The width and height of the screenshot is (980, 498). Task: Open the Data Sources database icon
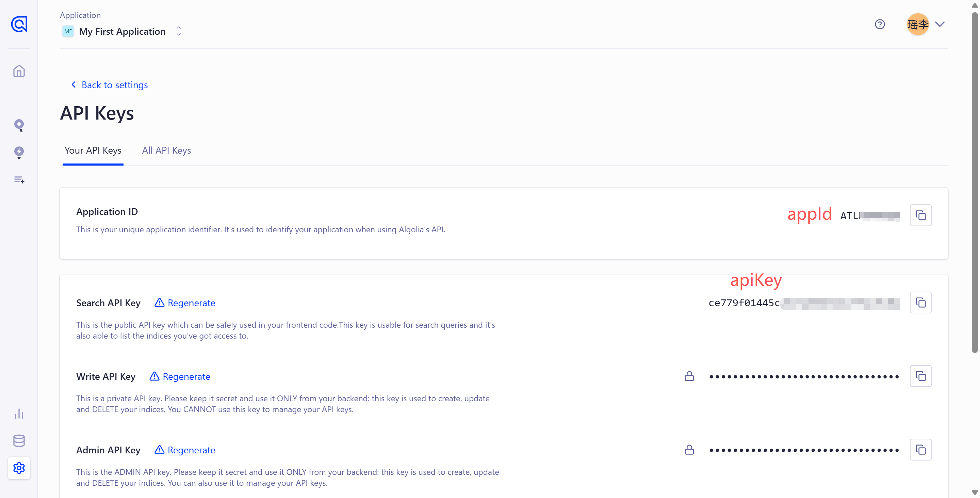pyautogui.click(x=19, y=440)
